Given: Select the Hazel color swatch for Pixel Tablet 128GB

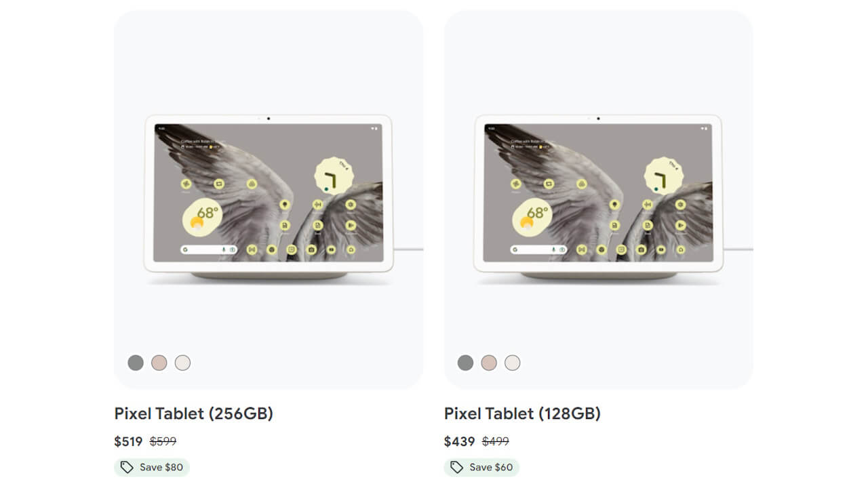Looking at the screenshot, I should point(465,363).
